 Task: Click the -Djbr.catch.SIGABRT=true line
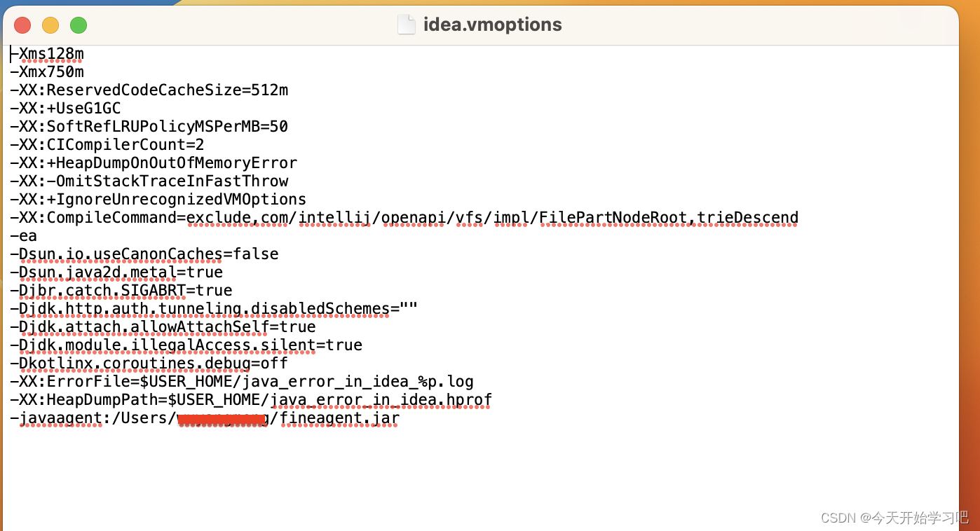click(121, 291)
